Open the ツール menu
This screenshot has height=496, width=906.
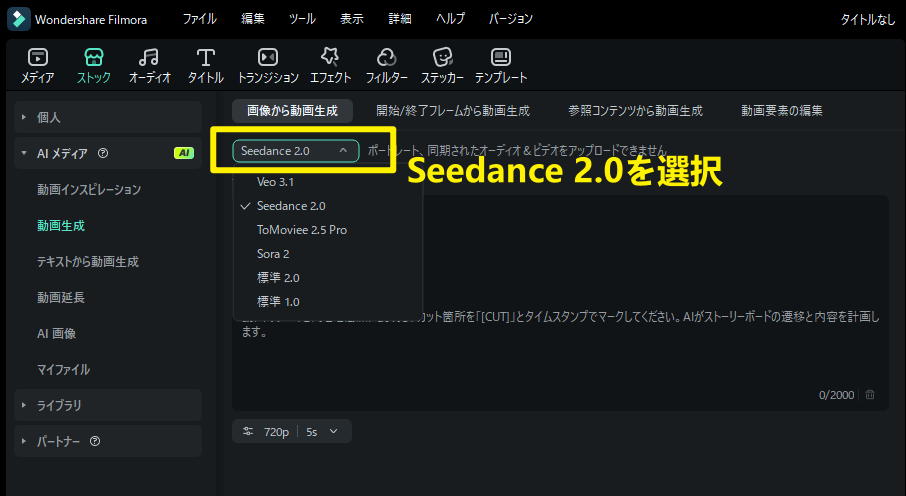pyautogui.click(x=302, y=19)
